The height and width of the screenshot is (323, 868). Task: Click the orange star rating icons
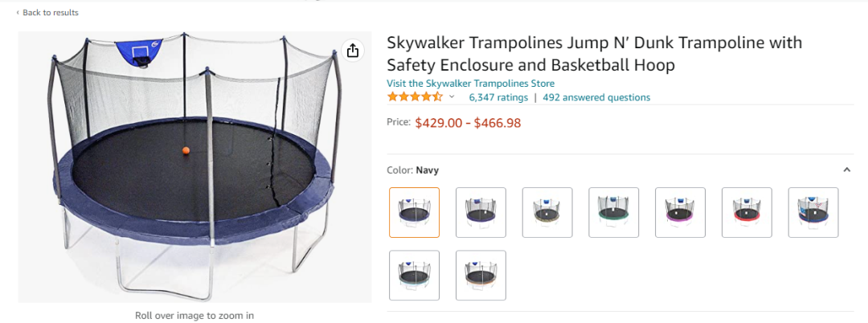click(415, 97)
